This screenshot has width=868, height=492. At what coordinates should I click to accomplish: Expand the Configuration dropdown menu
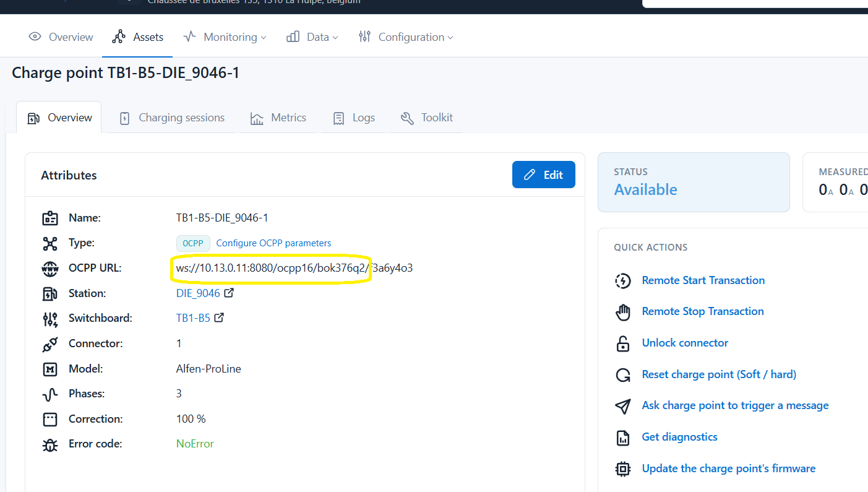406,37
